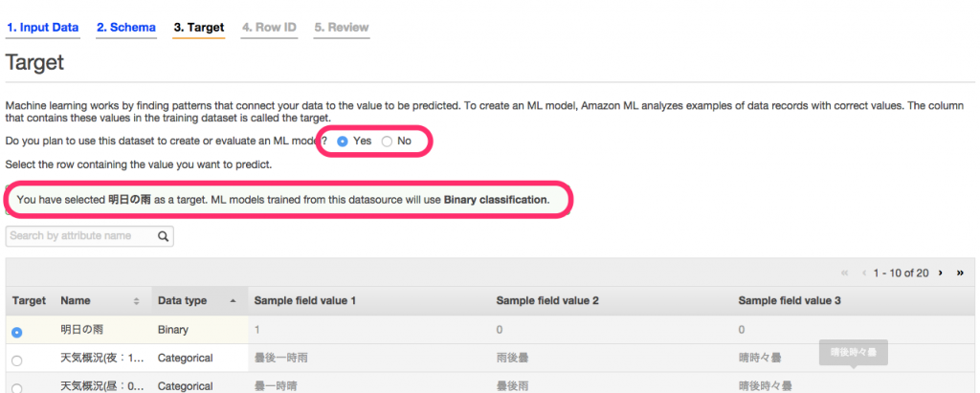This screenshot has width=980, height=393.
Task: Select Yes radio button
Action: [342, 142]
